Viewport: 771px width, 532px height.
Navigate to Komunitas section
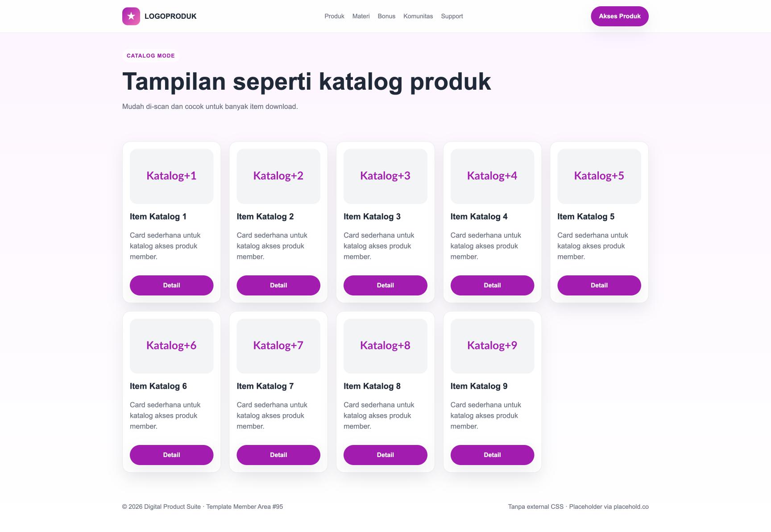[x=418, y=17]
